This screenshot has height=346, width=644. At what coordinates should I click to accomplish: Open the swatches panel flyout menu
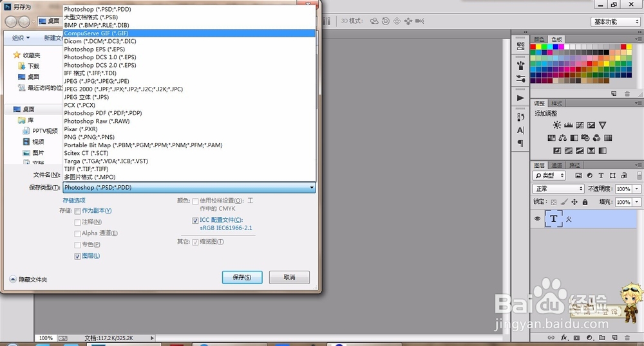[x=638, y=39]
